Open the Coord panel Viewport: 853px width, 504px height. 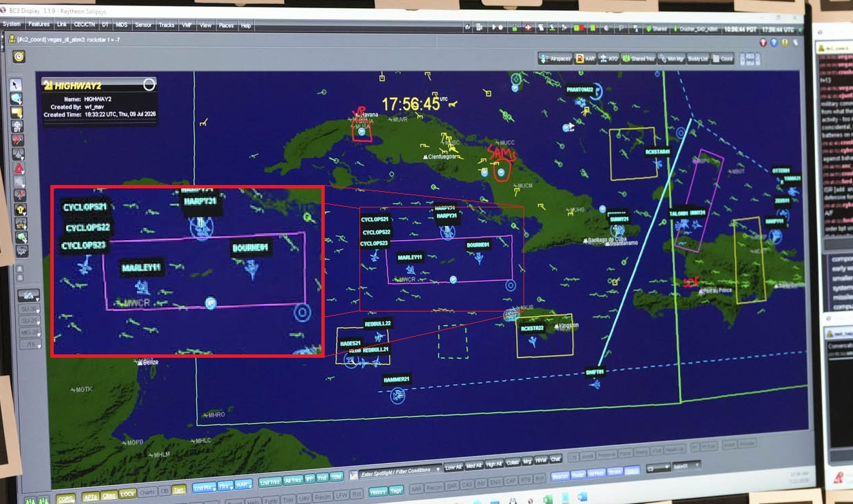pos(723,58)
